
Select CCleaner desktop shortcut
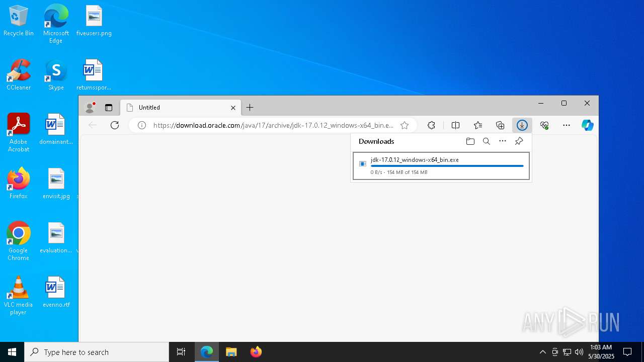[x=19, y=75]
